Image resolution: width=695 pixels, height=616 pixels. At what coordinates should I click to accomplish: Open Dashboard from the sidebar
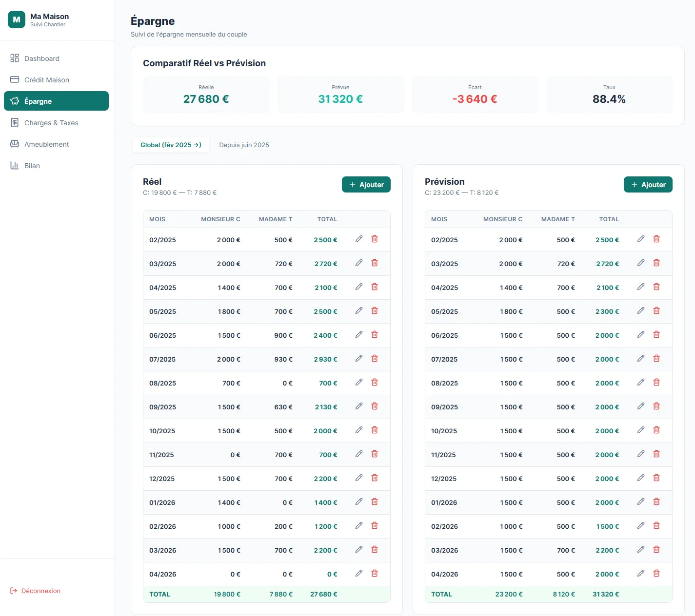tap(42, 58)
